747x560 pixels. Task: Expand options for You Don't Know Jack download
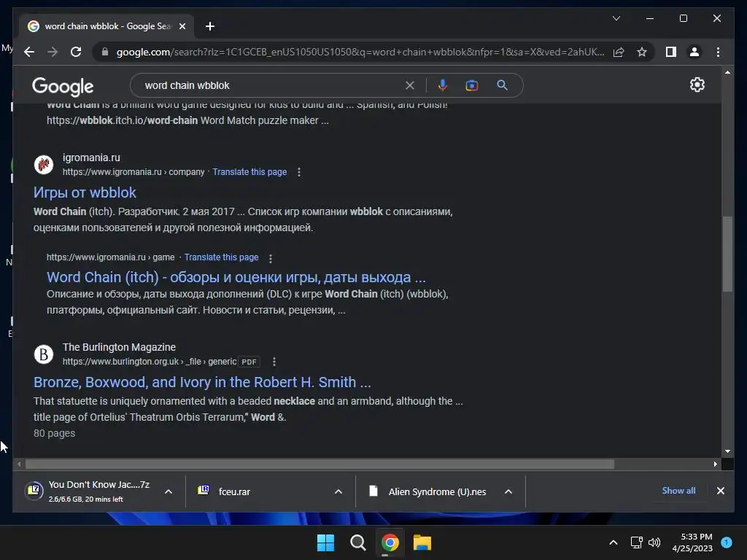(169, 491)
